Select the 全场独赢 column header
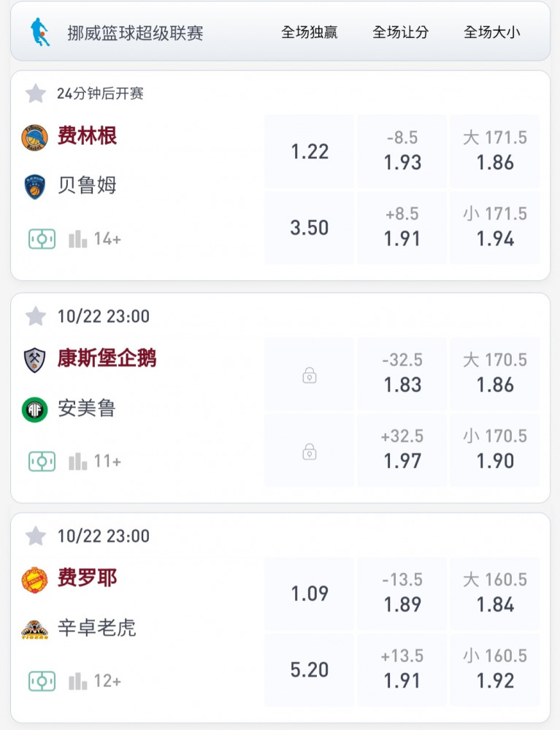Viewport: 560px width, 730px height. [x=310, y=32]
